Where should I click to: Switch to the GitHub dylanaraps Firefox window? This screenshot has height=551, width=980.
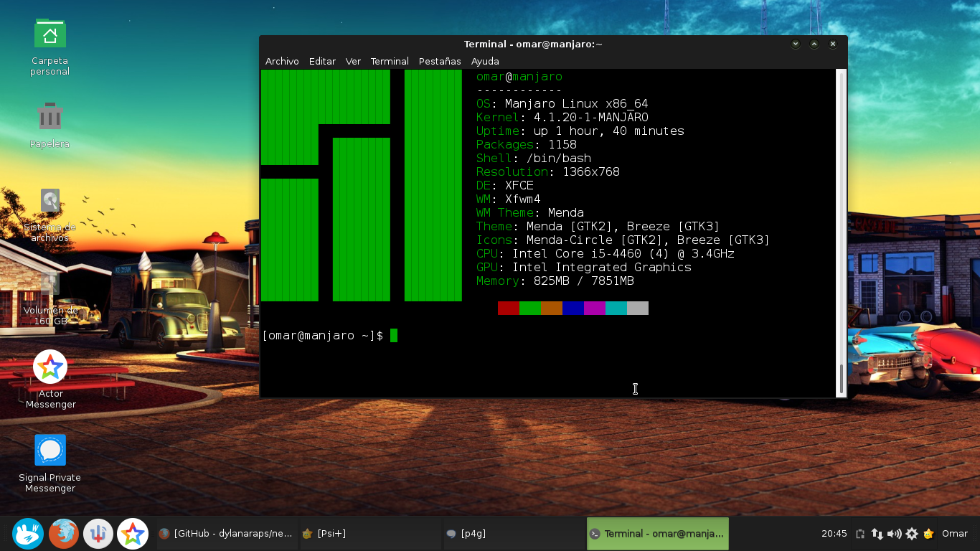click(226, 534)
